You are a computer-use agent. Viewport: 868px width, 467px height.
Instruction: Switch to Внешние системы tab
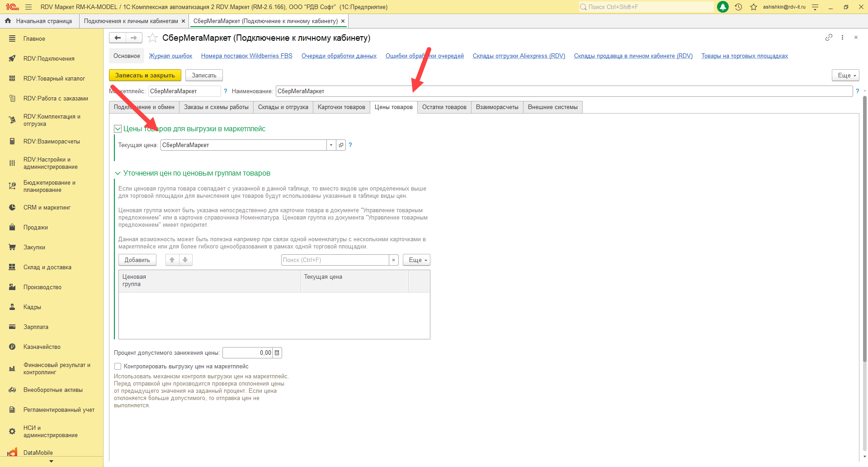click(553, 107)
